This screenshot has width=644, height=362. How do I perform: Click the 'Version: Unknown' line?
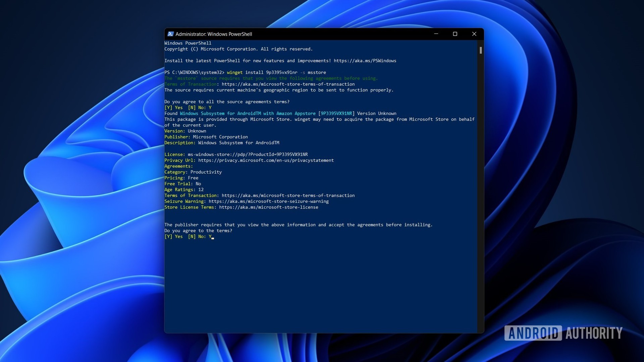[185, 131]
